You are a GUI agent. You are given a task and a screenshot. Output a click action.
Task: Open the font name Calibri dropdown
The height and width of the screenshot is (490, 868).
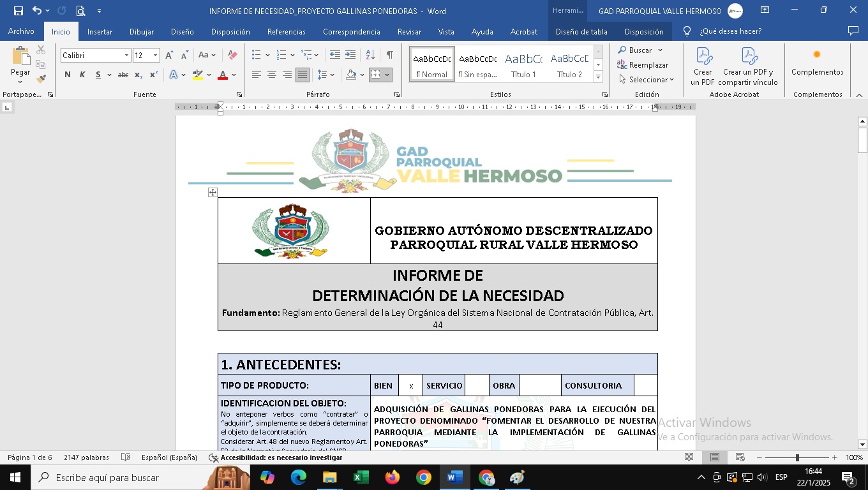[x=126, y=56]
